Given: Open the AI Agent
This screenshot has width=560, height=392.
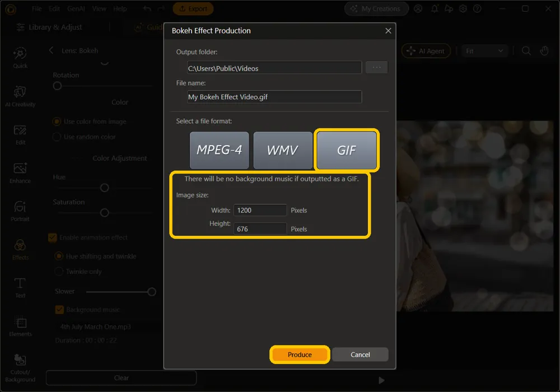Looking at the screenshot, I should (x=426, y=51).
